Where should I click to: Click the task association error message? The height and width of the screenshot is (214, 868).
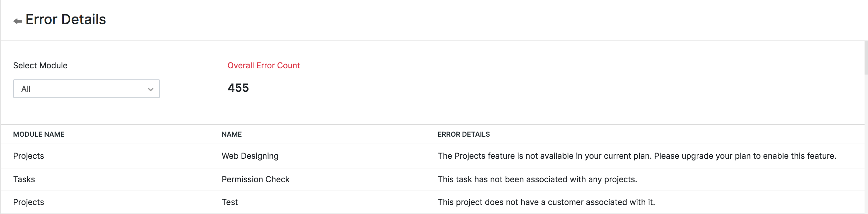point(537,179)
